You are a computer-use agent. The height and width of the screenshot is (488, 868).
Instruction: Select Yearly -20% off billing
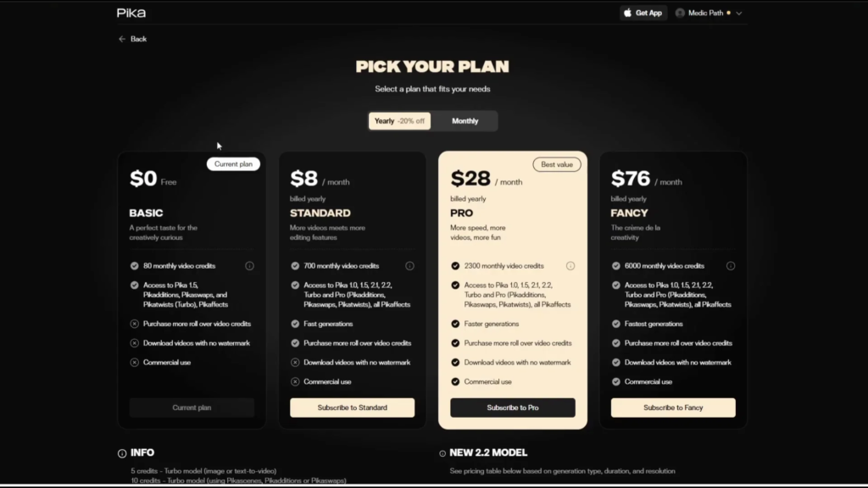click(x=399, y=121)
